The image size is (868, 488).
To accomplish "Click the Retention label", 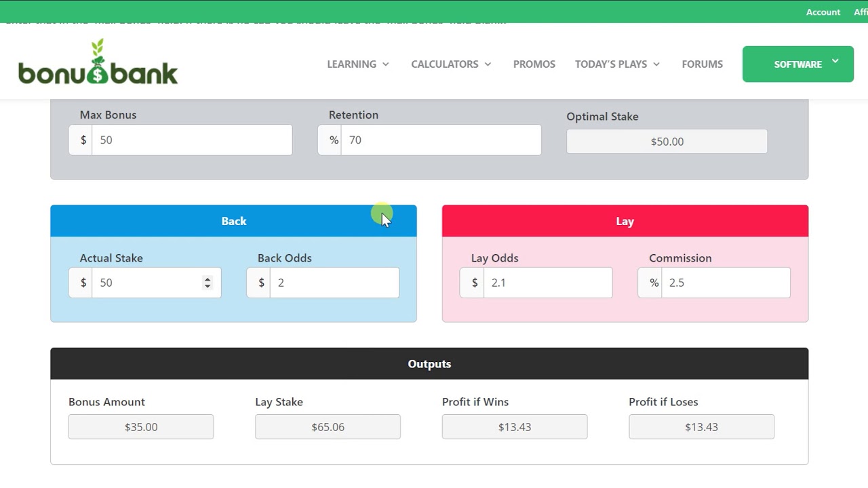I will click(x=353, y=115).
